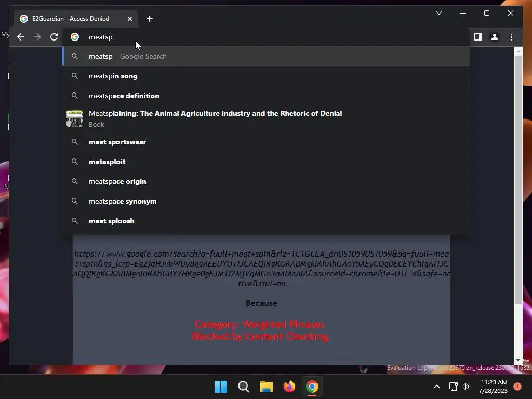Open Windows taskbar Search

(x=244, y=387)
